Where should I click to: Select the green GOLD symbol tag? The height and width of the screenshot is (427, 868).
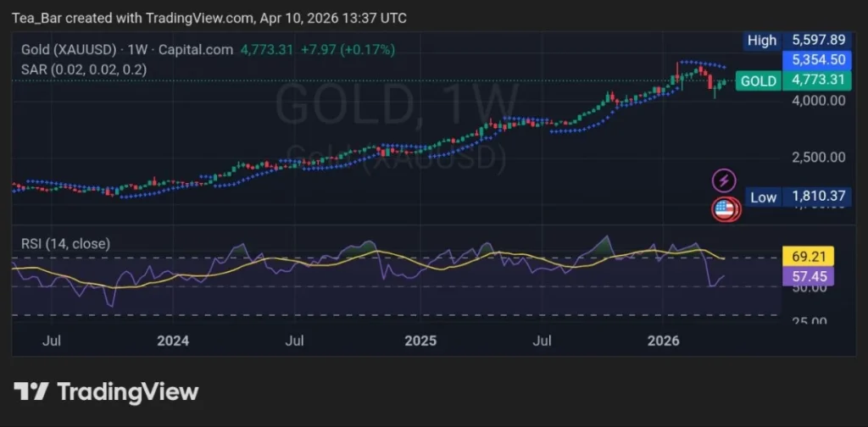(x=758, y=80)
